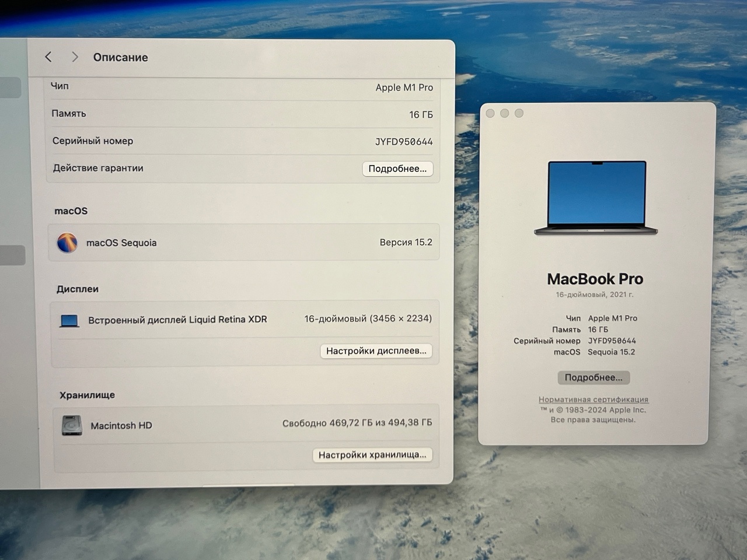This screenshot has width=747, height=560.
Task: Click the copyright 1983-2024 Apple Inc. text
Action: point(594,409)
